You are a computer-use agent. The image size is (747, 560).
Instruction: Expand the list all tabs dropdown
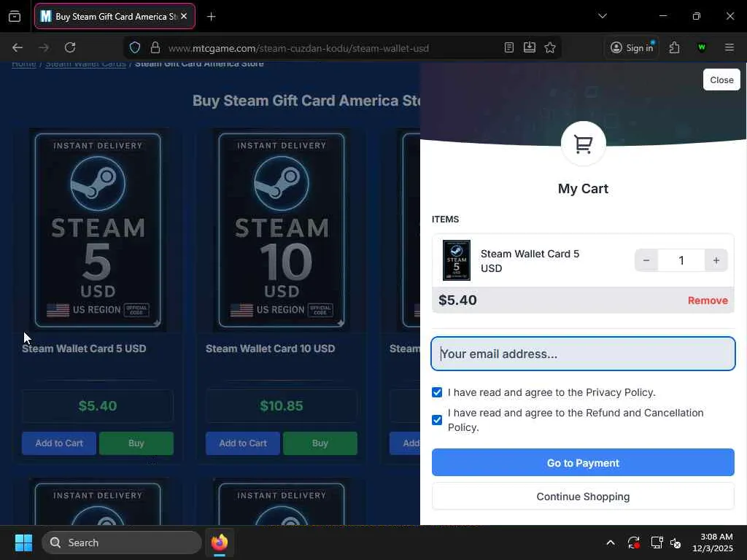(602, 16)
